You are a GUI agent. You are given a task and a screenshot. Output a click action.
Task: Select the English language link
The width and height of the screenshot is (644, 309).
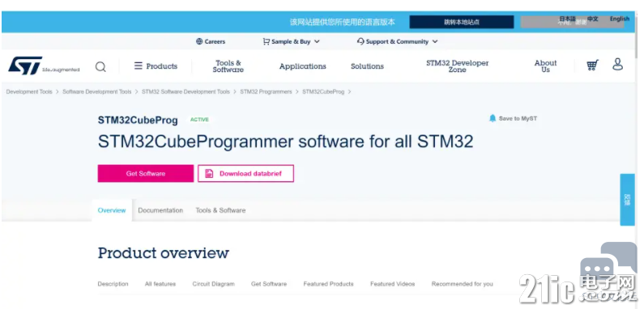pos(620,19)
